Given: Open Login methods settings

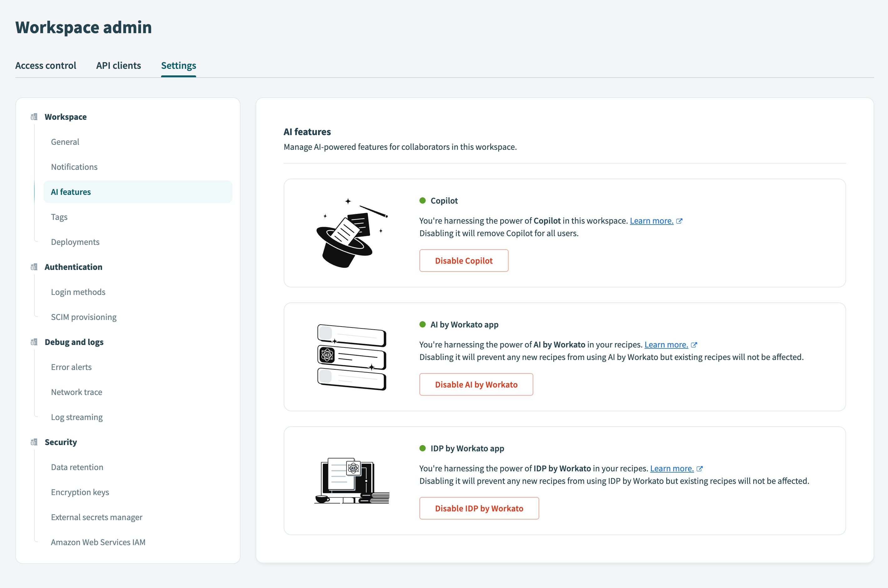Looking at the screenshot, I should point(78,292).
